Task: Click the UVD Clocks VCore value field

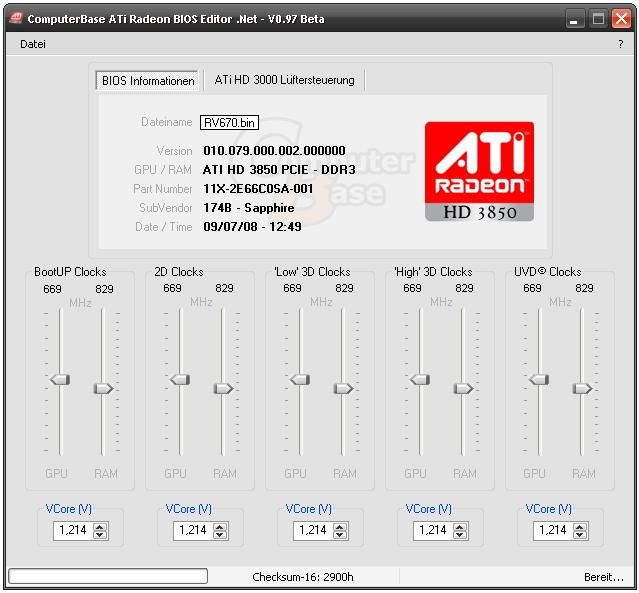Action: tap(553, 531)
